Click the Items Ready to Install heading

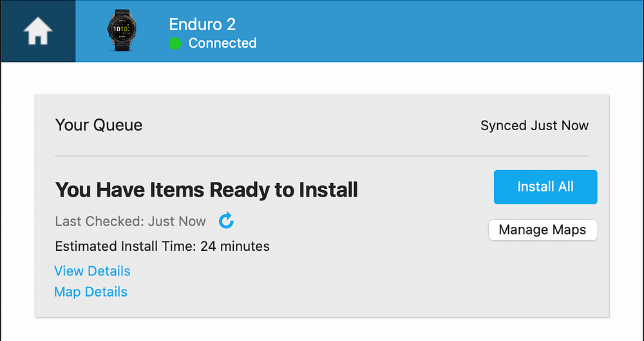pyautogui.click(x=206, y=190)
